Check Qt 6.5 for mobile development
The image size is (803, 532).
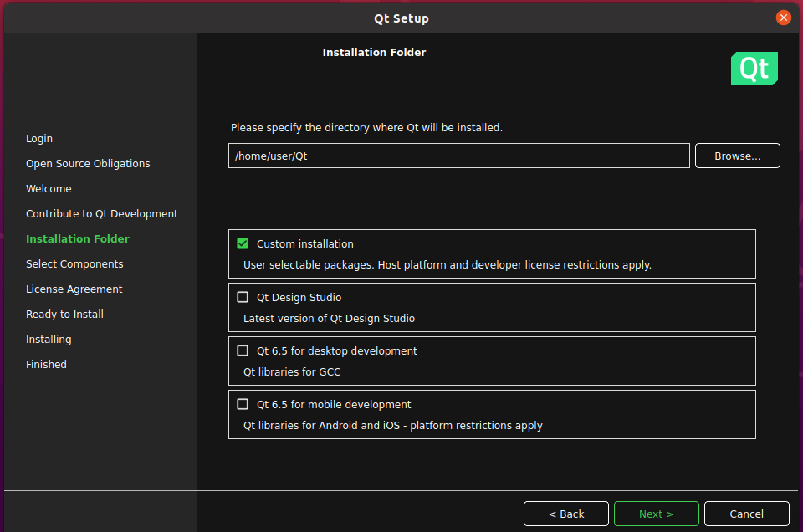[243, 405]
